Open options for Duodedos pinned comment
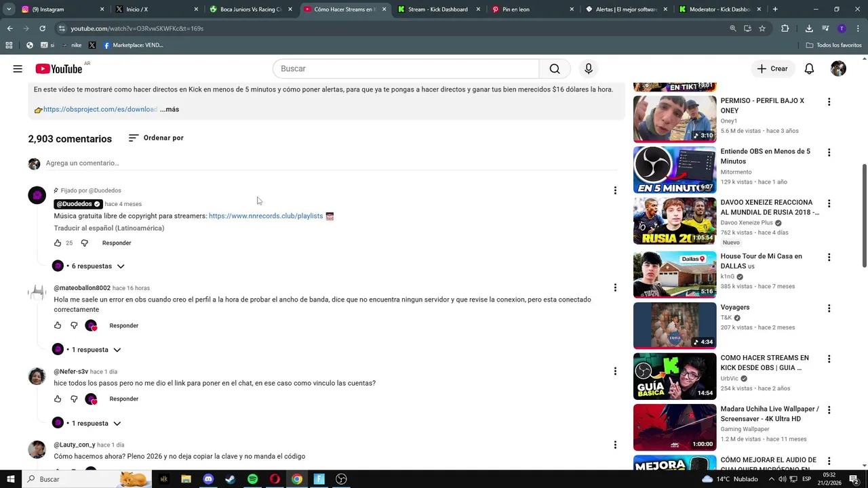 point(615,190)
